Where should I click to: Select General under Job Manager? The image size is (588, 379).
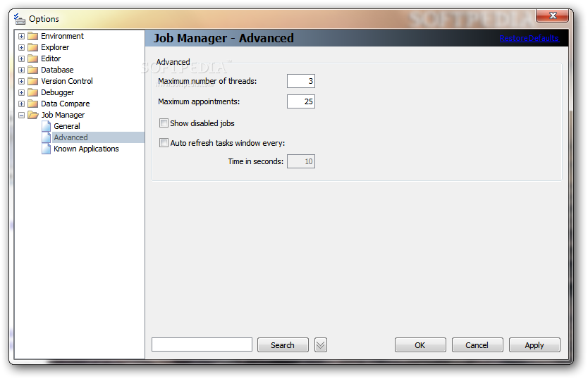67,126
